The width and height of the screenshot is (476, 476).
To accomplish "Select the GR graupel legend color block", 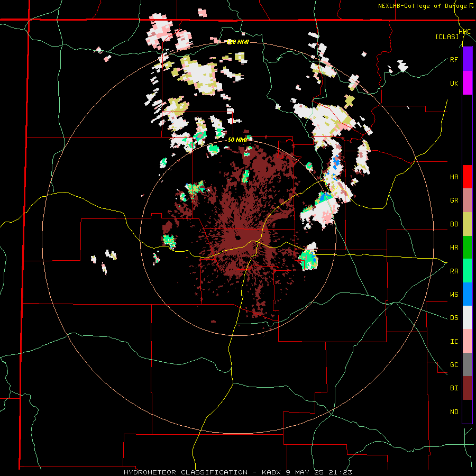I will click(x=467, y=200).
